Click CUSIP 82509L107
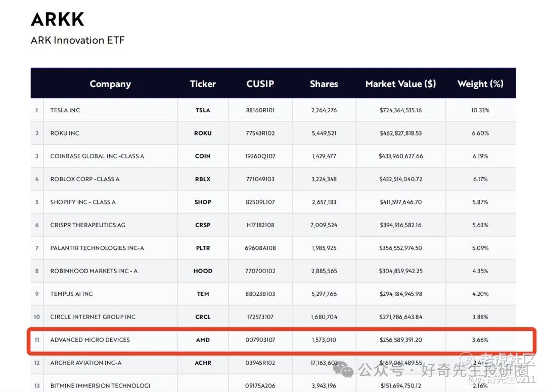 pos(260,202)
